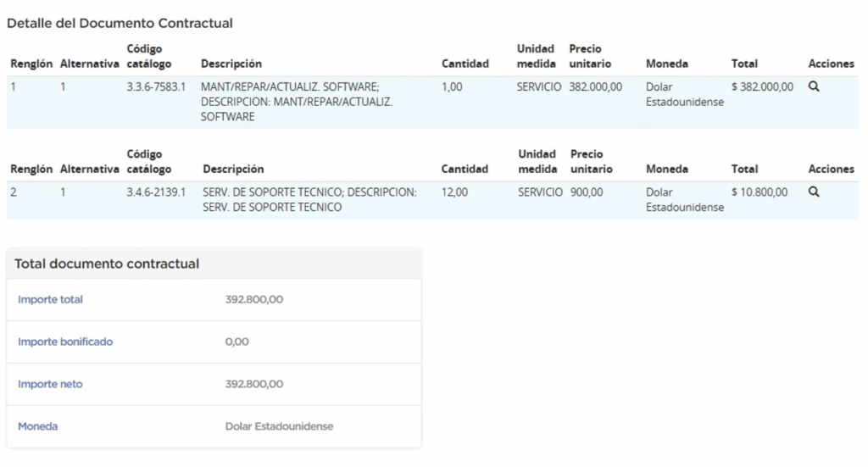The width and height of the screenshot is (868, 467).
Task: Click 'Importe total' label
Action: [x=50, y=299]
